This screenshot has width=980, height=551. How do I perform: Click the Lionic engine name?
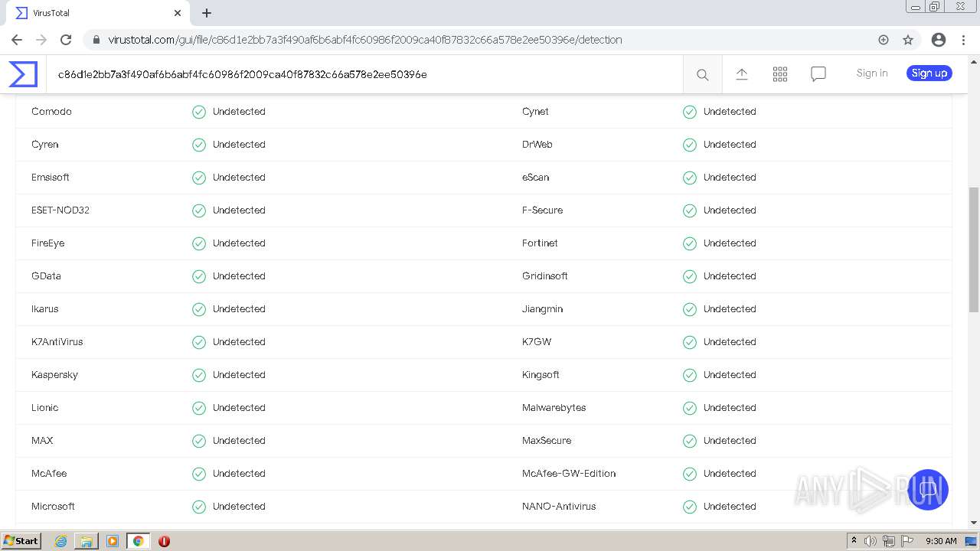point(45,408)
